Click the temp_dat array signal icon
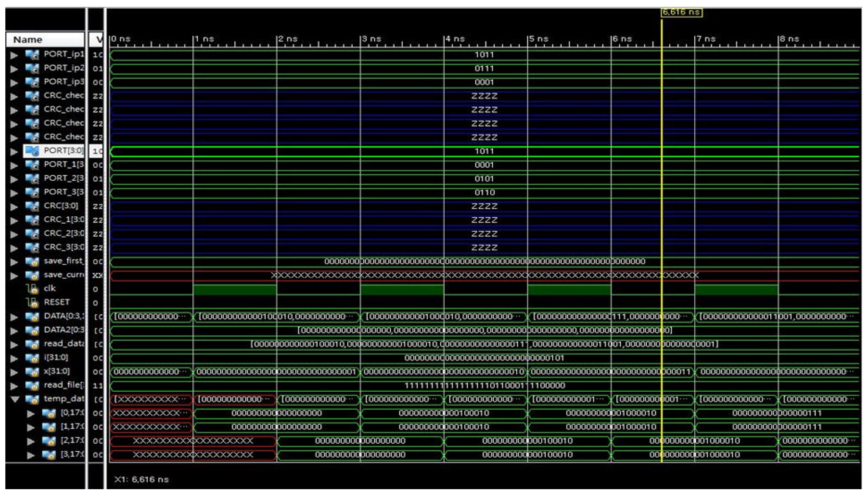Image resolution: width=868 pixels, height=496 pixels. click(x=32, y=399)
